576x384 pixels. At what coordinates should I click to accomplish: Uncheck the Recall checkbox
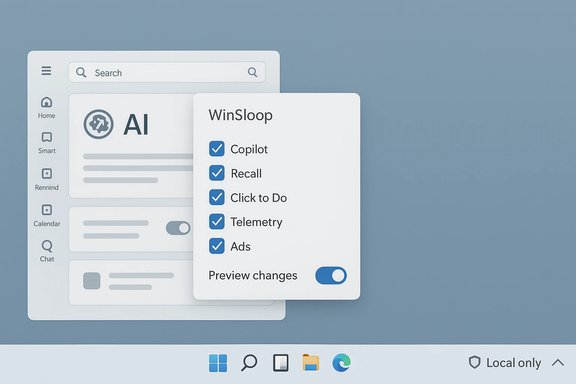[217, 173]
